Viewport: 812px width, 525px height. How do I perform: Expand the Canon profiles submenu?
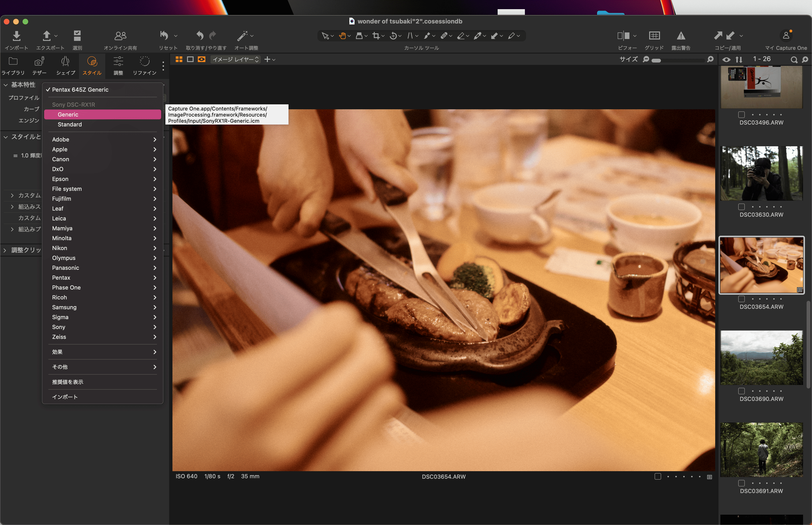pos(103,159)
